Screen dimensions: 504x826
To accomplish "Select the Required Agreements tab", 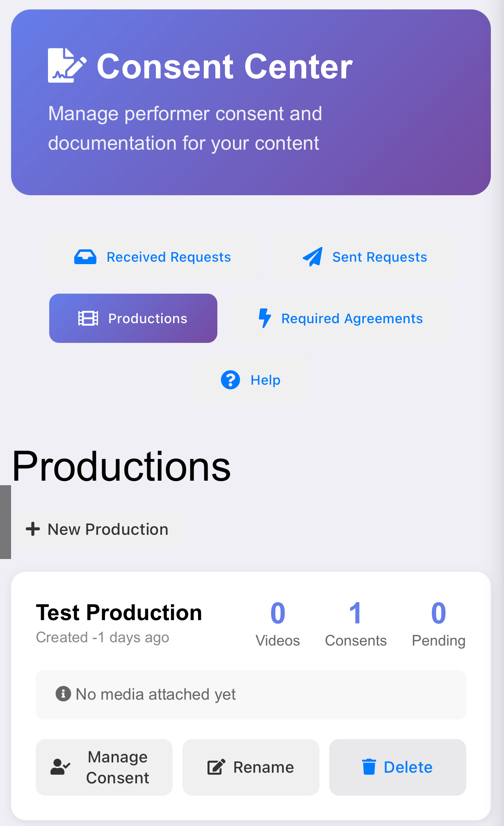I will 341,318.
